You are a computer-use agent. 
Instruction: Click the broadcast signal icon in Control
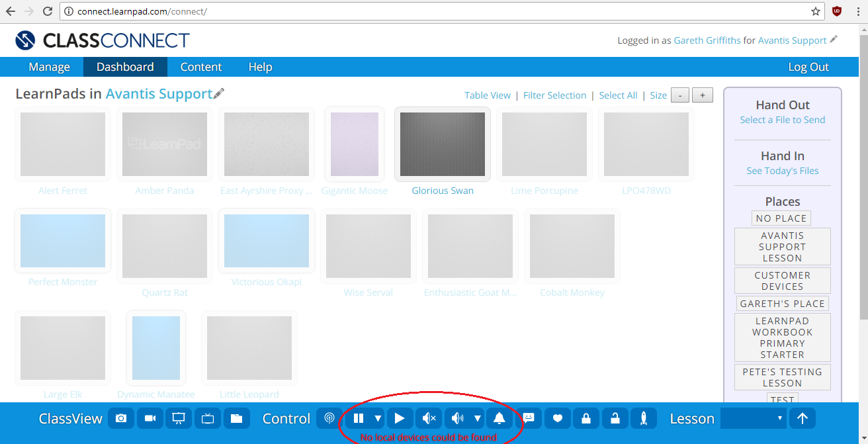click(x=329, y=418)
